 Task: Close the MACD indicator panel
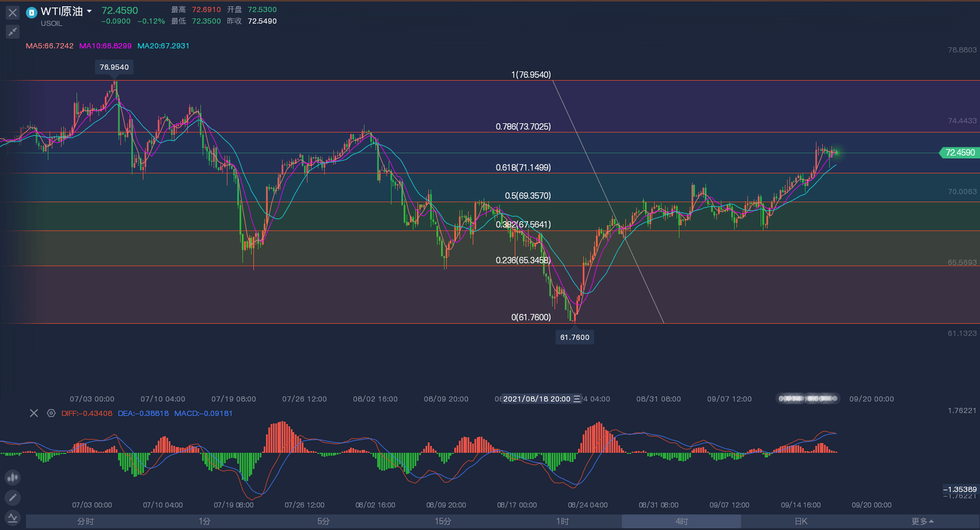click(x=34, y=413)
